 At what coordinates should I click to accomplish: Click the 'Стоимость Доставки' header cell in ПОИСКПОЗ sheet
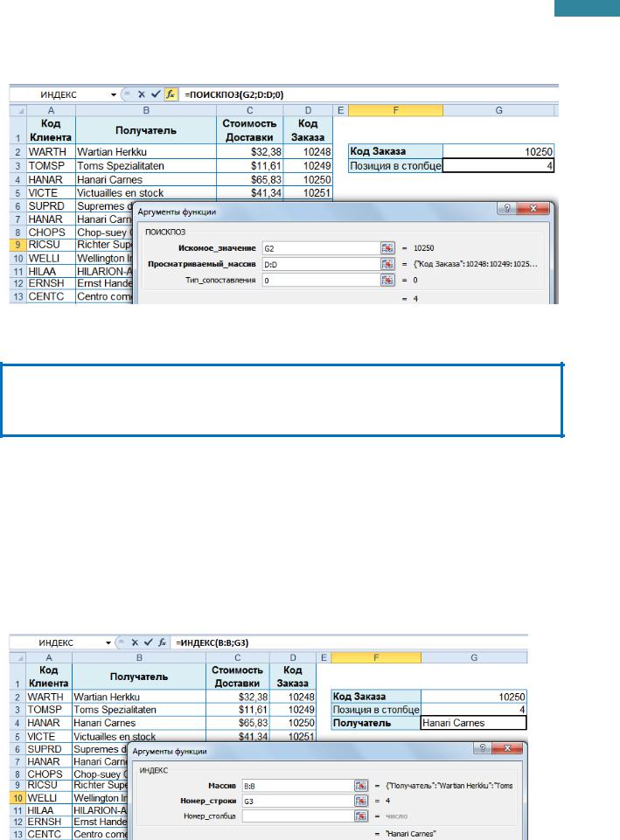pos(250,130)
